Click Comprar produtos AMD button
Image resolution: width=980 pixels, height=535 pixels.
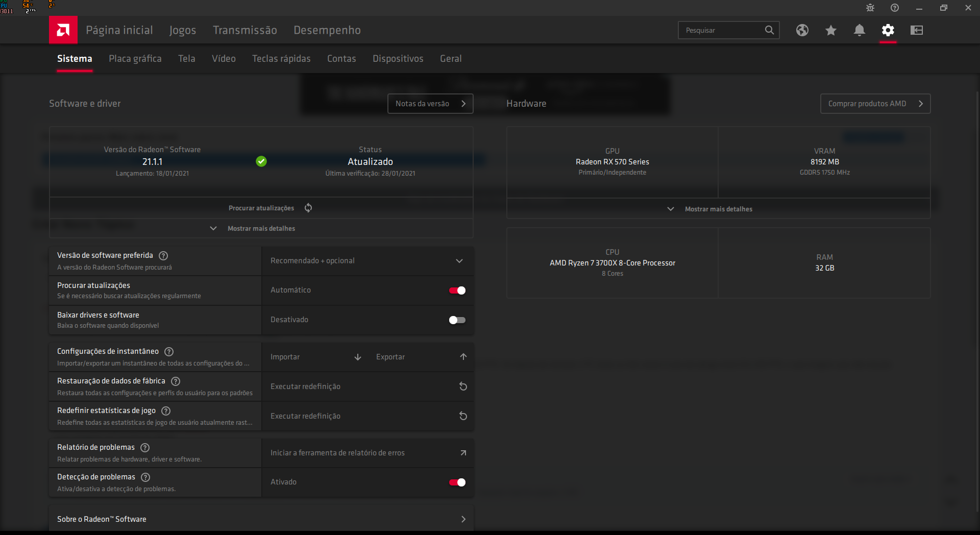(x=875, y=104)
